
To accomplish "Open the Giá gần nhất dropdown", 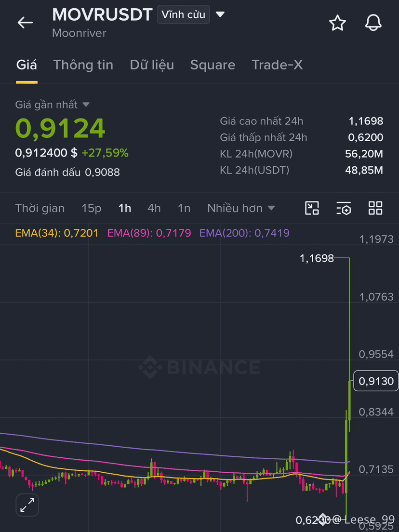I will click(x=52, y=105).
